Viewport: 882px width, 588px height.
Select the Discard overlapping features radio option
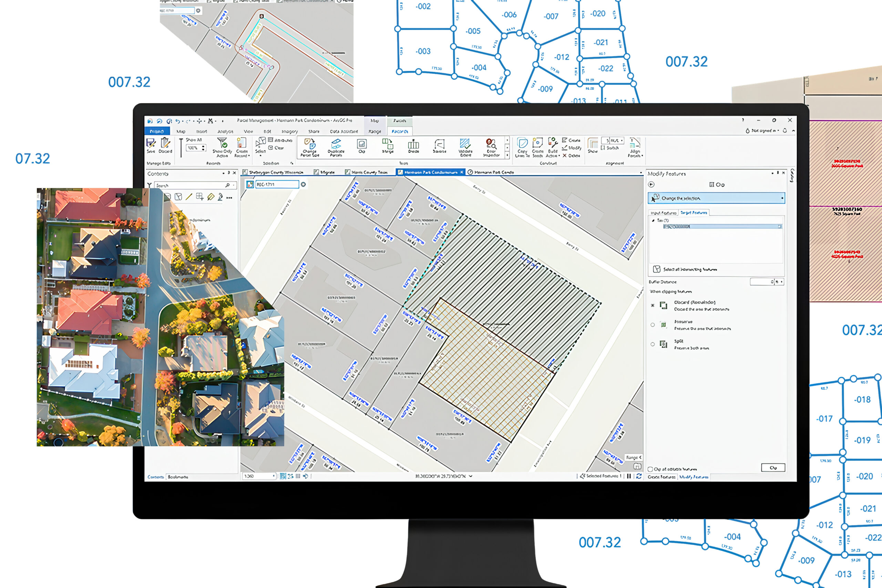(653, 306)
